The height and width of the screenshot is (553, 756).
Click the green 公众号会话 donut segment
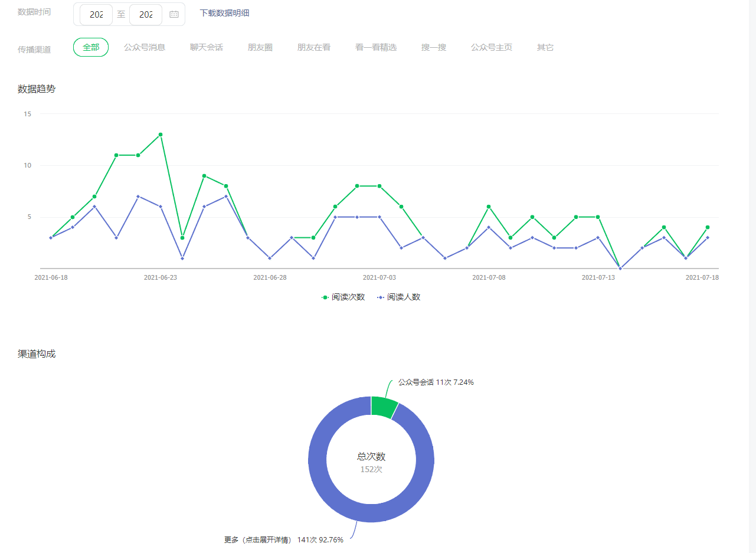point(384,406)
